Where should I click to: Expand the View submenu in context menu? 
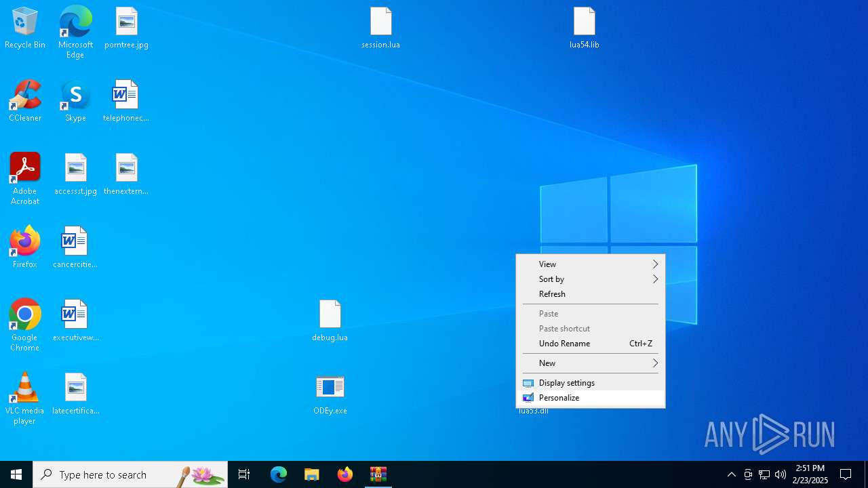(591, 264)
